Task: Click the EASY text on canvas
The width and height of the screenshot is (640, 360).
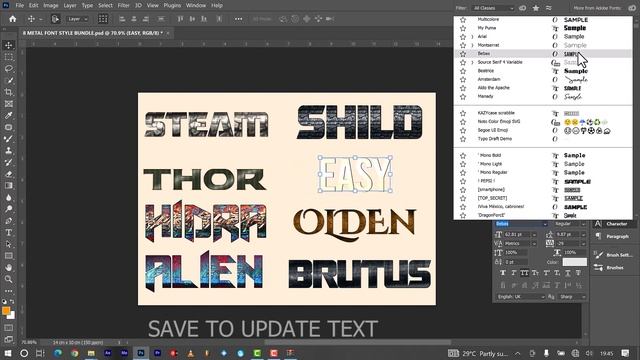Action: click(355, 174)
